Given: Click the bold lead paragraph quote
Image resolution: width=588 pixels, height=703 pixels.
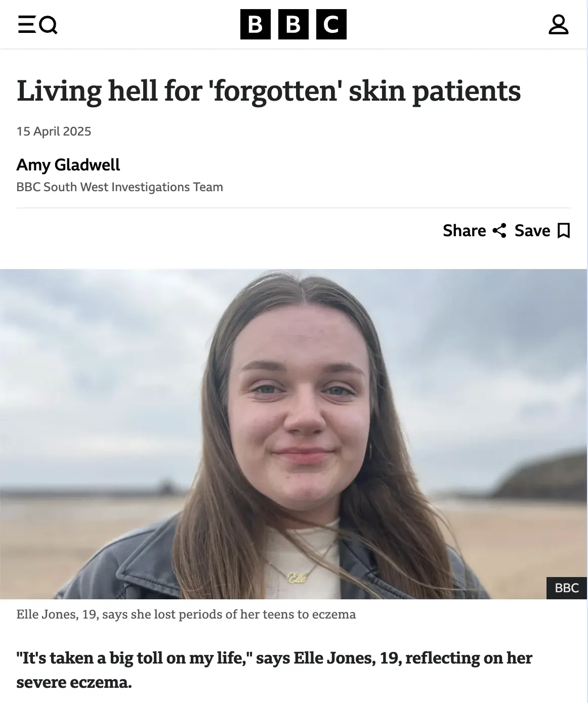Looking at the screenshot, I should [274, 670].
